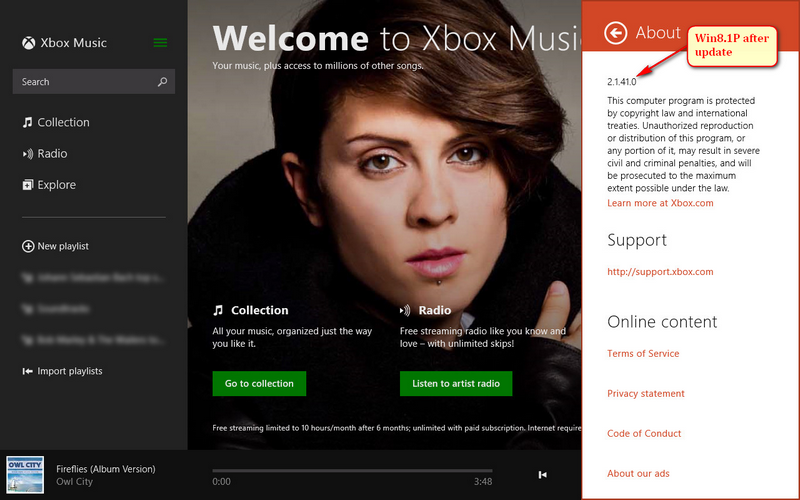800x500 pixels.
Task: Click the Go to collection button
Action: pyautogui.click(x=259, y=383)
